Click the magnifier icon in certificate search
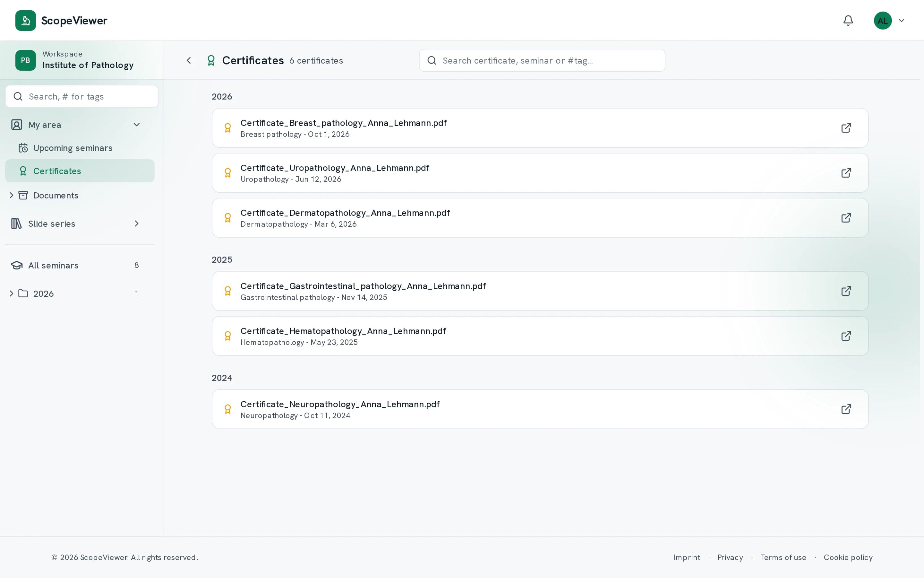The width and height of the screenshot is (924, 578). pyautogui.click(x=432, y=60)
